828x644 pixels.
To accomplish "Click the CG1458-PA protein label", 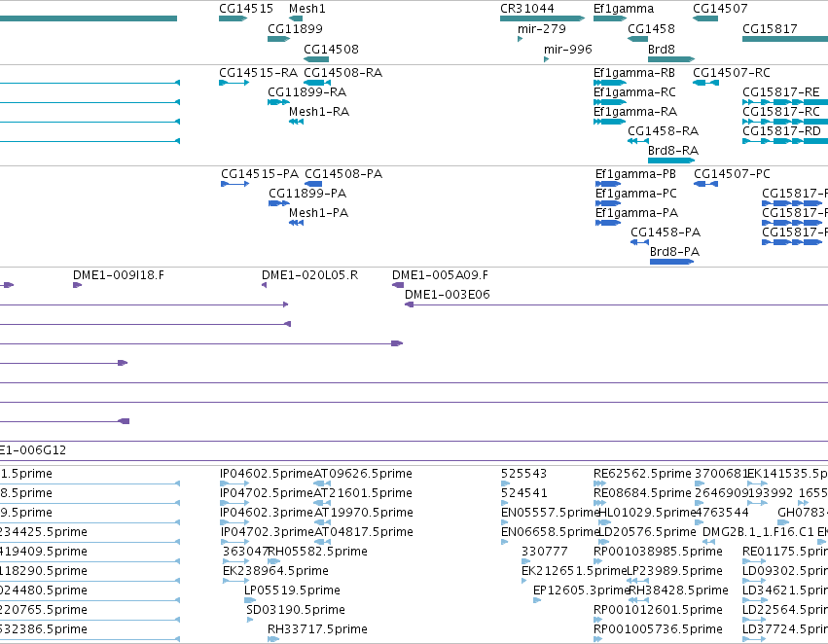I will 666,233.
